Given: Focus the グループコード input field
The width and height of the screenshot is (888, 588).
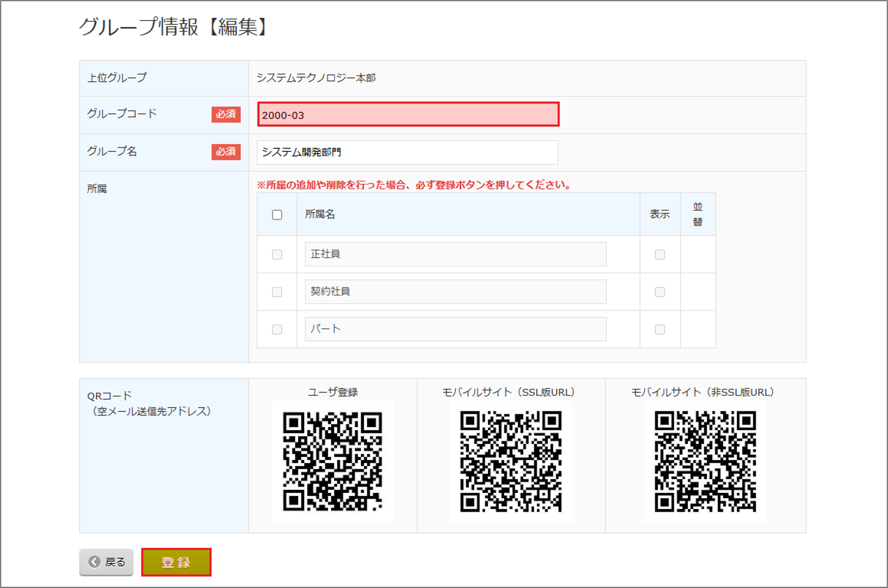Looking at the screenshot, I should click(x=408, y=115).
